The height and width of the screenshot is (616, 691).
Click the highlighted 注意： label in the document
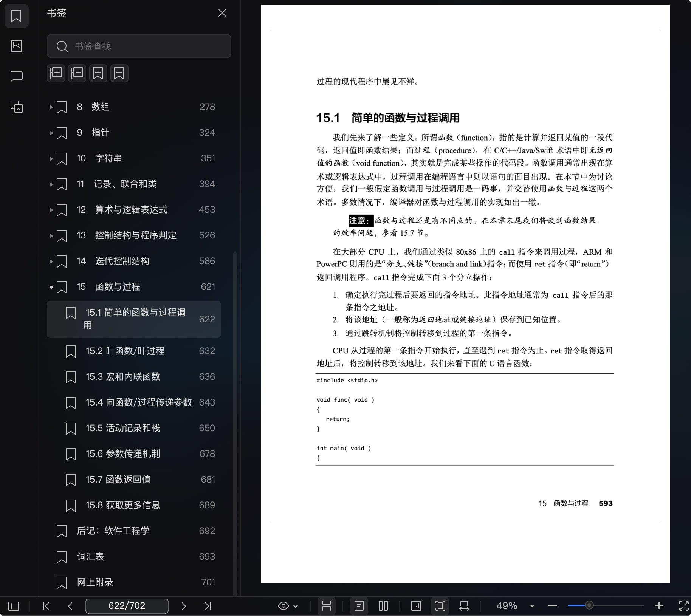(361, 220)
